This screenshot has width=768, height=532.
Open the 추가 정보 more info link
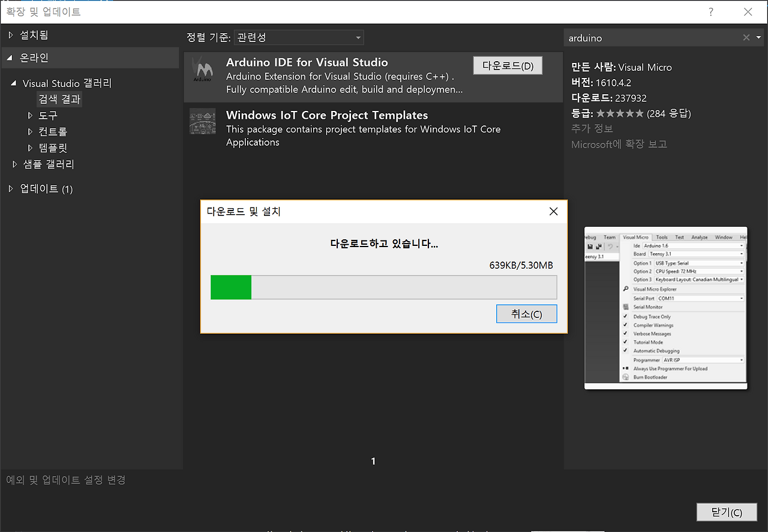pos(592,128)
